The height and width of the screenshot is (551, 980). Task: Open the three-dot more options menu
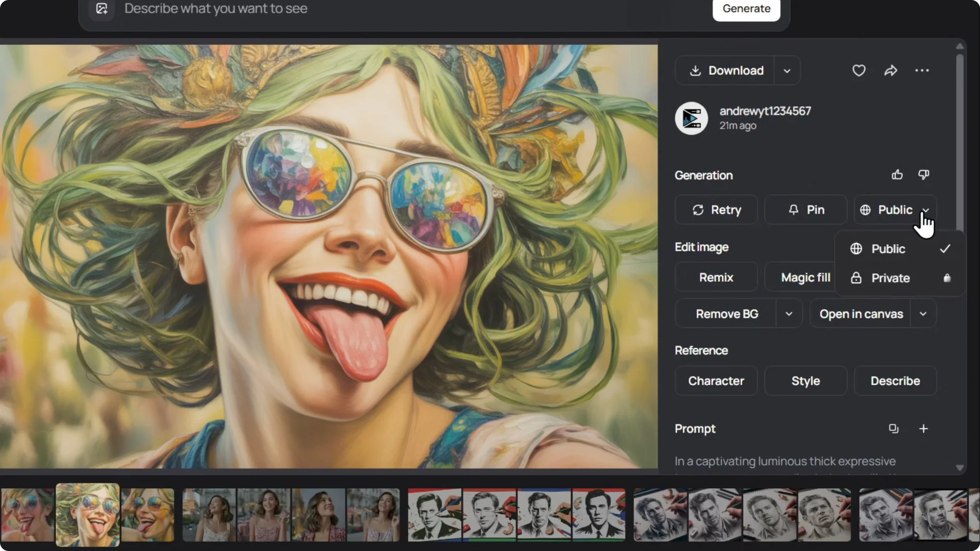(922, 70)
